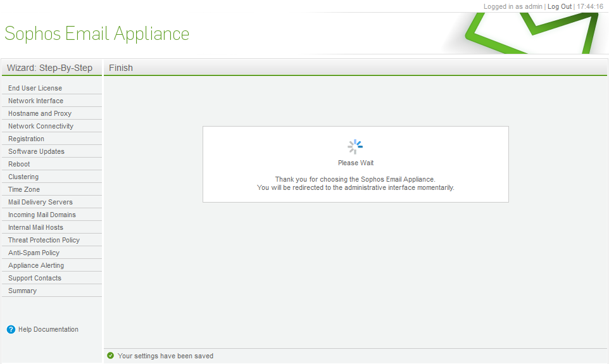This screenshot has width=609, height=364.
Task: Open the Reboot wizard step
Action: tap(19, 164)
